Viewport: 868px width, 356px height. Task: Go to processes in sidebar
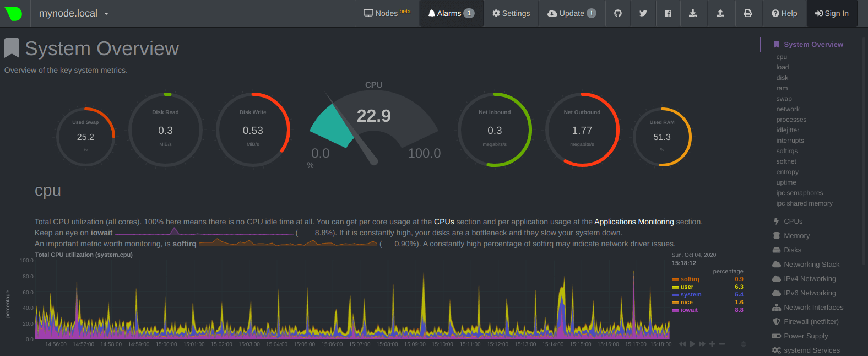point(791,120)
